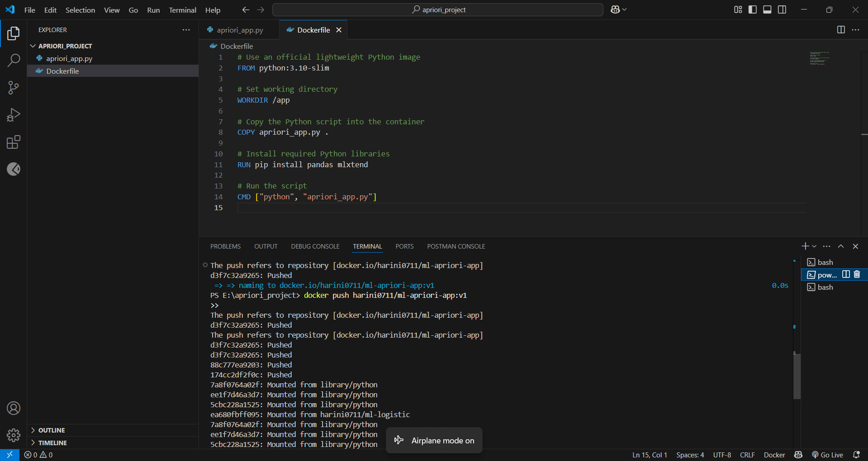868x461 pixels.
Task: Open editor More Actions ellipsis
Action: [x=855, y=29]
